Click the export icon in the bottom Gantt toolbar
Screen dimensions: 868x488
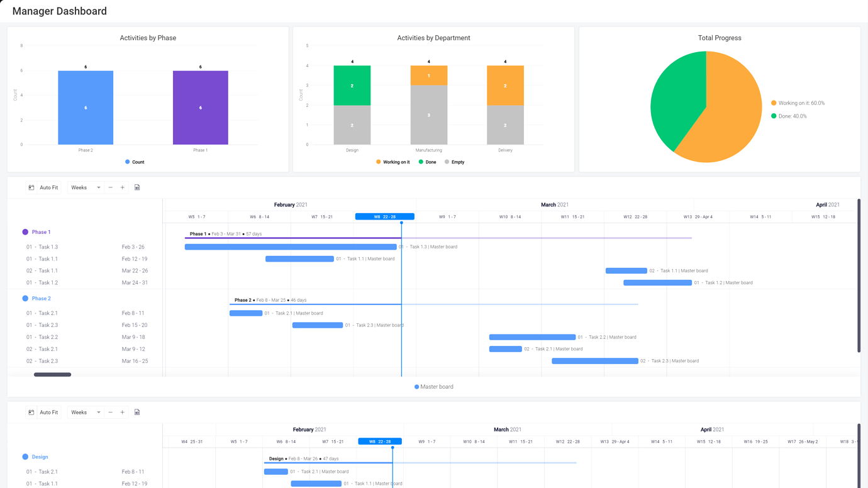coord(137,412)
